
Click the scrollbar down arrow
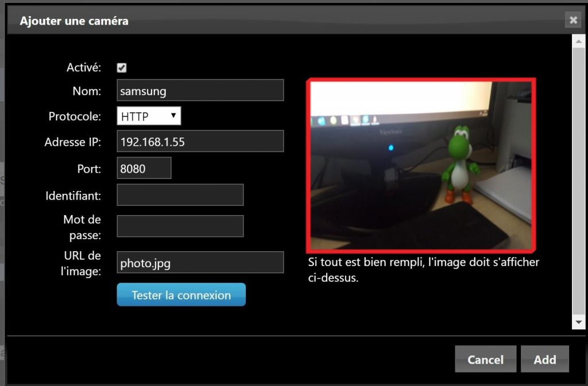(x=578, y=323)
